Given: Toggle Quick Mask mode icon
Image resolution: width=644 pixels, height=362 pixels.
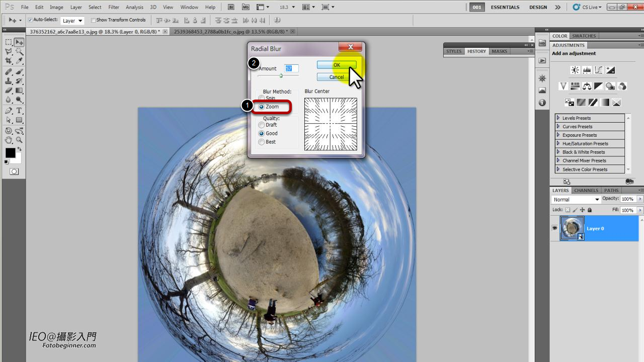Looking at the screenshot, I should [14, 171].
